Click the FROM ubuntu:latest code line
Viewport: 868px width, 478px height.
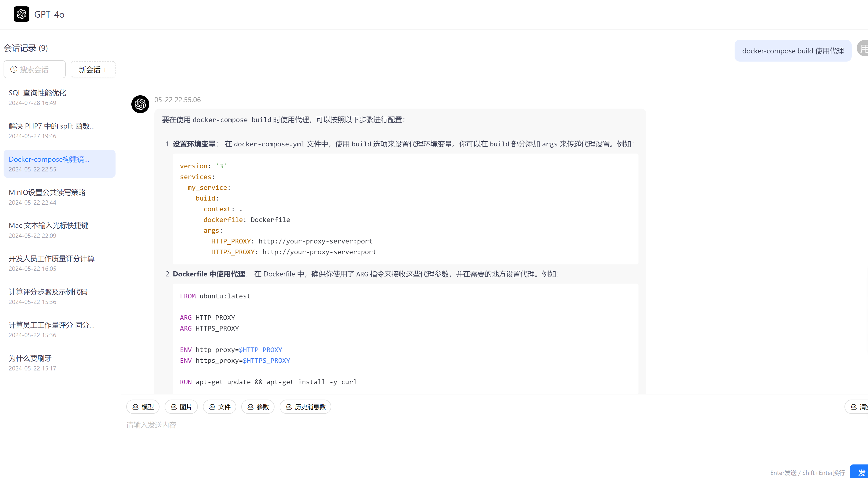215,296
